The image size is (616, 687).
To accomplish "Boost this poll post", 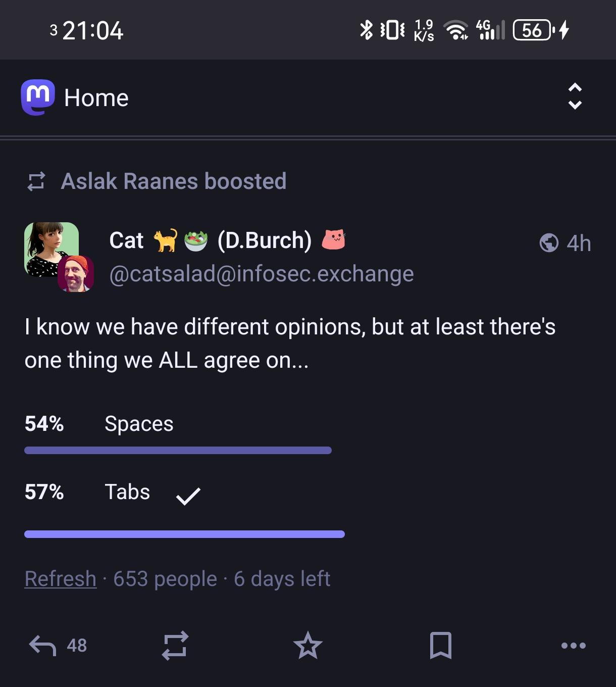I will [x=175, y=645].
